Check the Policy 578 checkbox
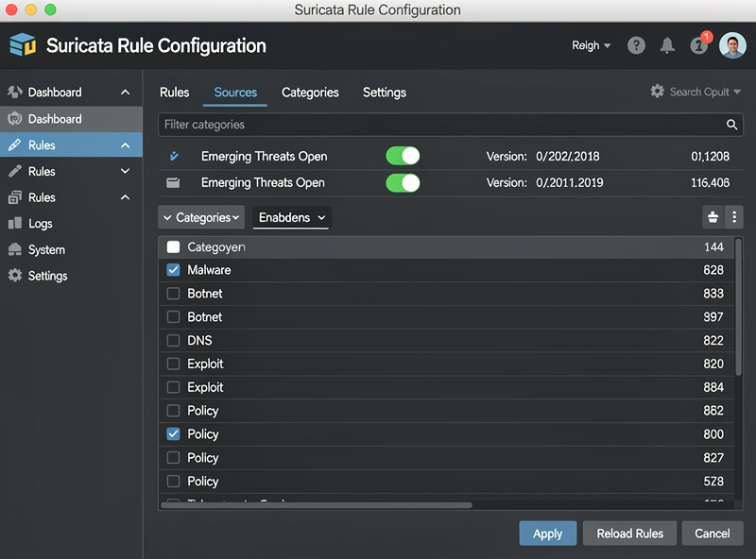Image resolution: width=756 pixels, height=559 pixels. (173, 481)
